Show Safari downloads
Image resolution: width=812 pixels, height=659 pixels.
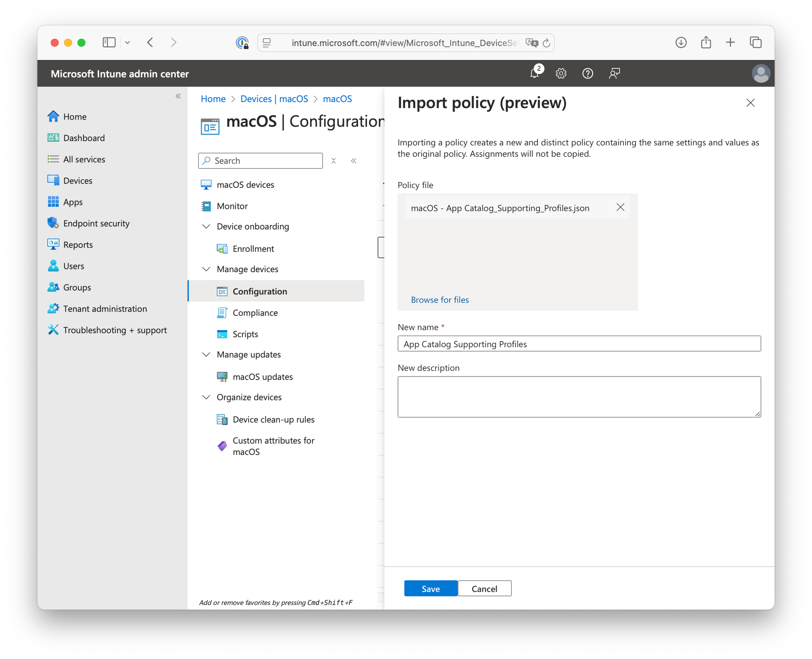[x=681, y=43]
